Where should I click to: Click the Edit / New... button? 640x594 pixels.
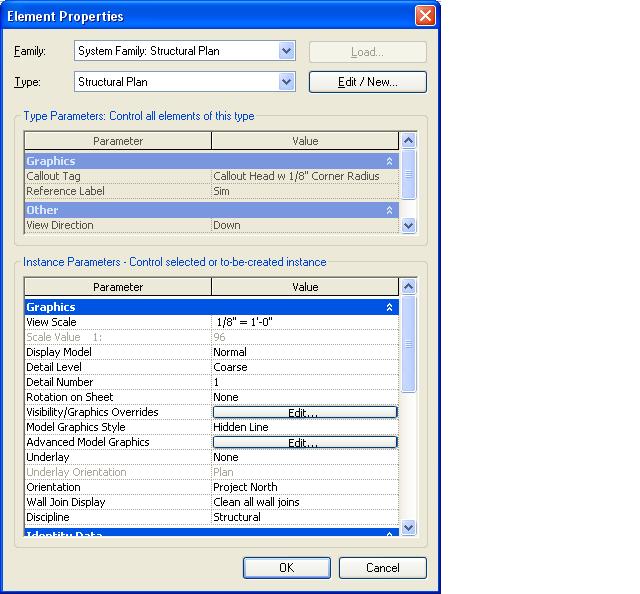(367, 82)
